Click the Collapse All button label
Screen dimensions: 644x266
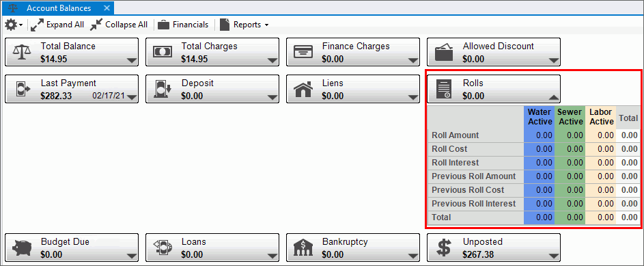coord(126,25)
